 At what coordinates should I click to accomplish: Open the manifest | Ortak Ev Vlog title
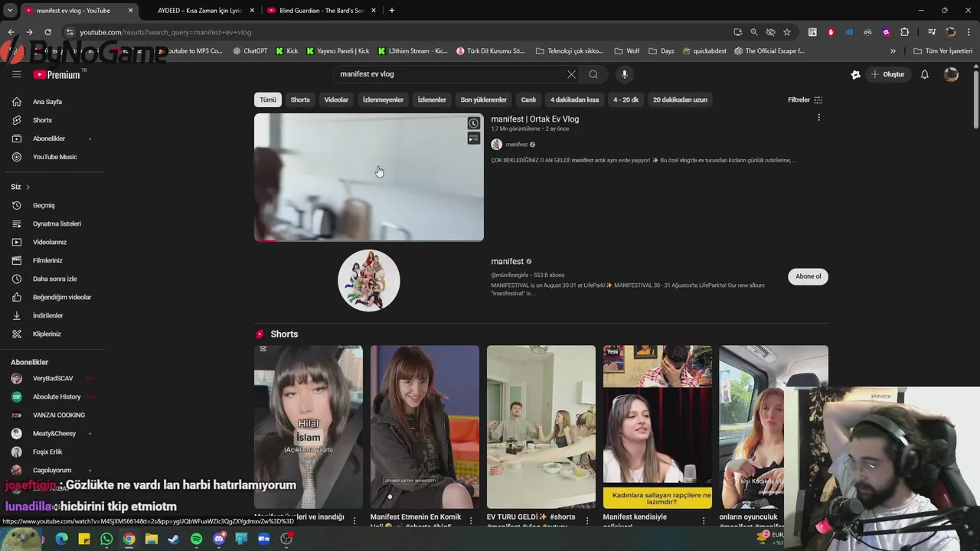click(535, 119)
